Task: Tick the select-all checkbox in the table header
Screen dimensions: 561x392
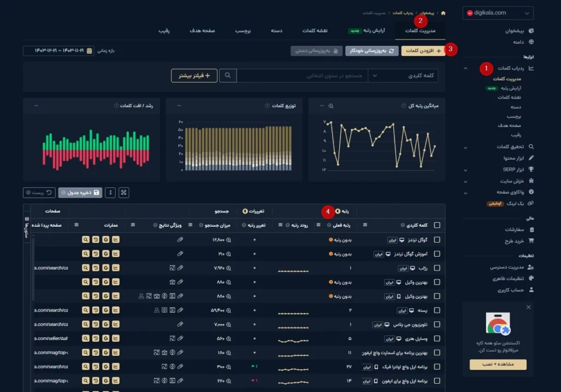Action: 437,225
